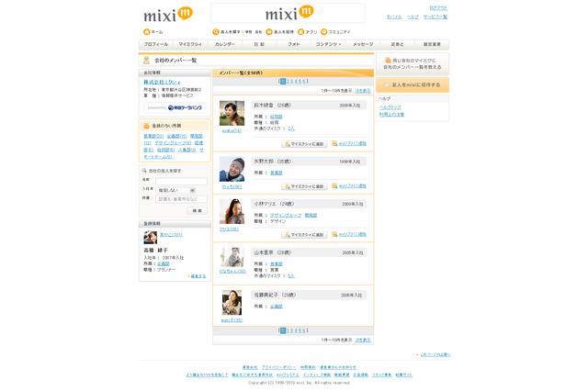
Task: Click the ログアウト link
Action: 438,8
